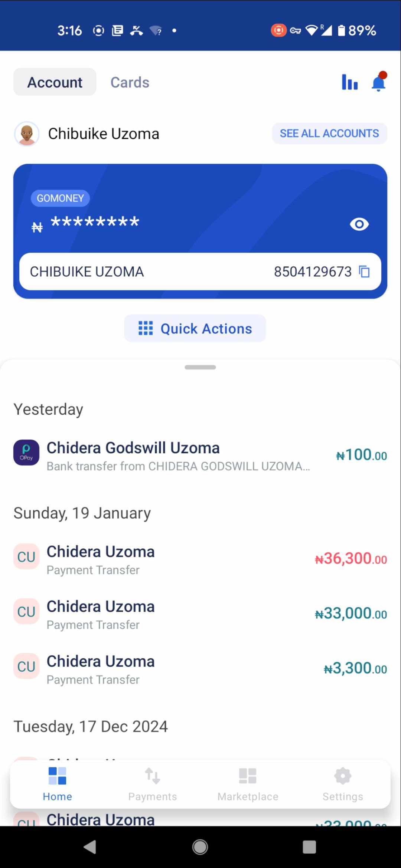Open the OPay transaction icon
Viewport: 401px width, 868px height.
(x=26, y=453)
